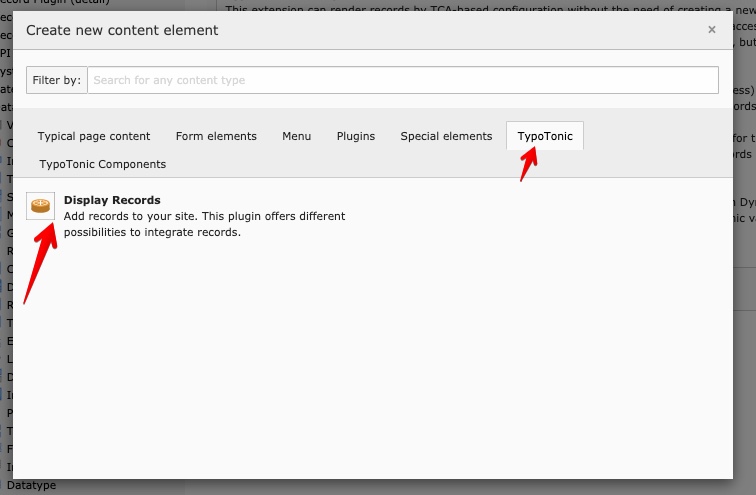The width and height of the screenshot is (756, 495).
Task: Choose the Display Records title link
Action: pyautogui.click(x=112, y=200)
